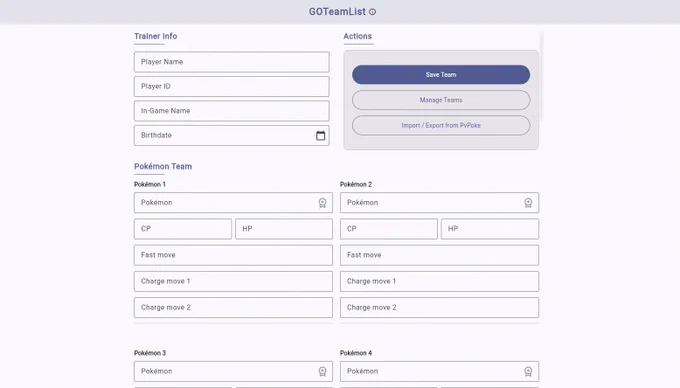
Task: Focus the Player Name field
Action: (x=232, y=62)
